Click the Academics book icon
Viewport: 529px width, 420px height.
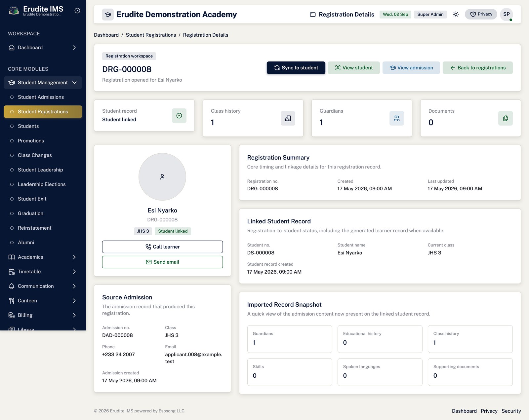(12, 257)
